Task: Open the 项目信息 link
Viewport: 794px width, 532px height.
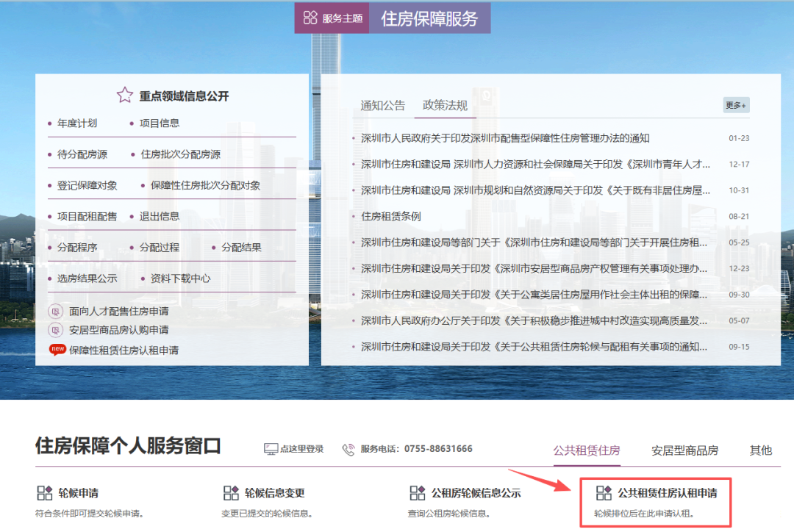Action: [160, 123]
